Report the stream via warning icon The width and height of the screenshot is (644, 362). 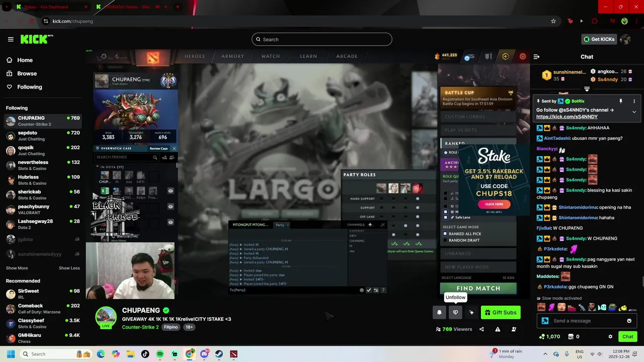[x=498, y=329]
